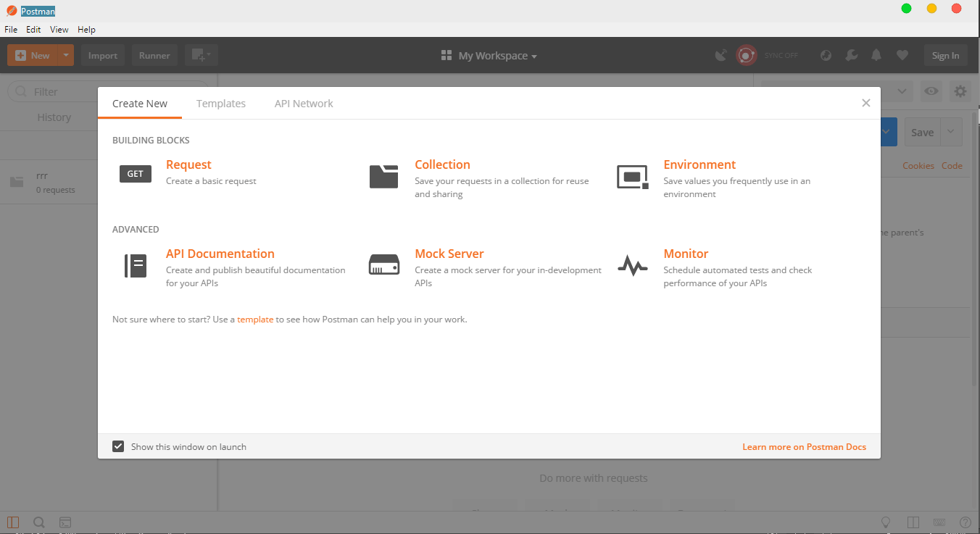Screen dimensions: 980x534
Task: Select the Create New tab
Action: point(140,104)
